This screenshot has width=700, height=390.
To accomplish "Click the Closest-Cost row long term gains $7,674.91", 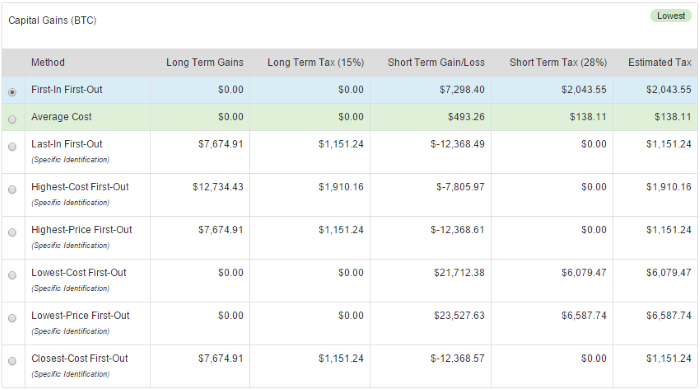I will (x=221, y=358).
